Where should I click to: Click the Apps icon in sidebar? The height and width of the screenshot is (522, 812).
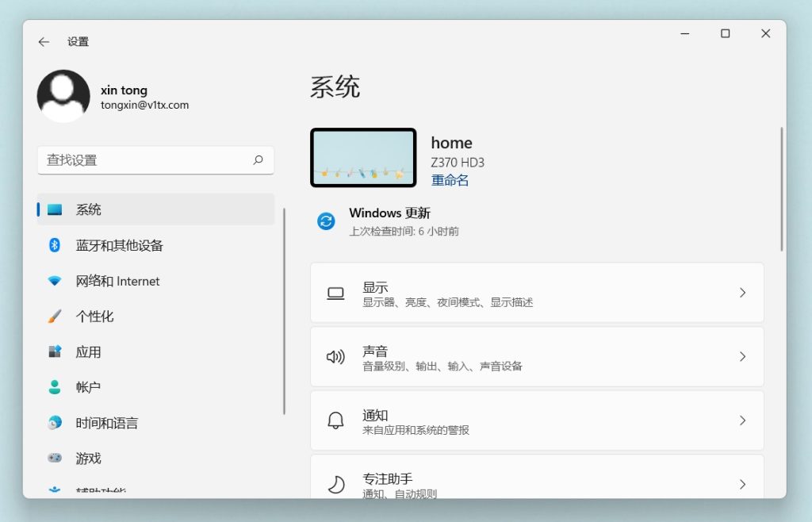coord(55,351)
